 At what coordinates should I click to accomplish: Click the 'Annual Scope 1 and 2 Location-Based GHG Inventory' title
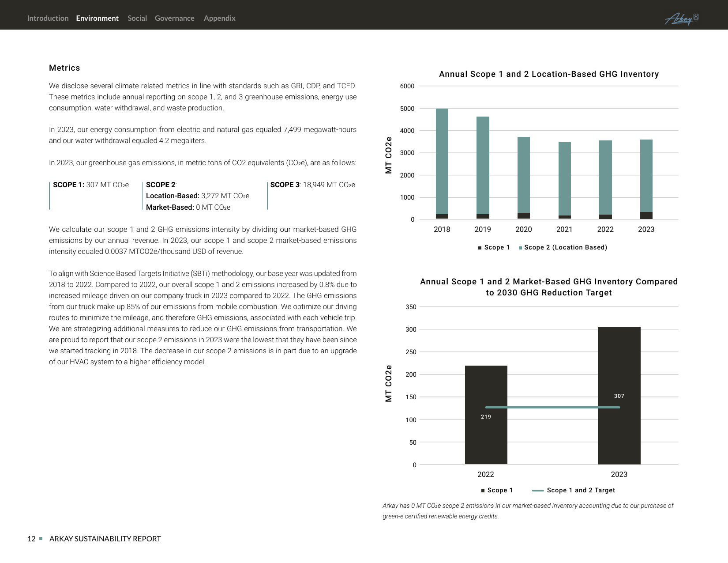549,74
